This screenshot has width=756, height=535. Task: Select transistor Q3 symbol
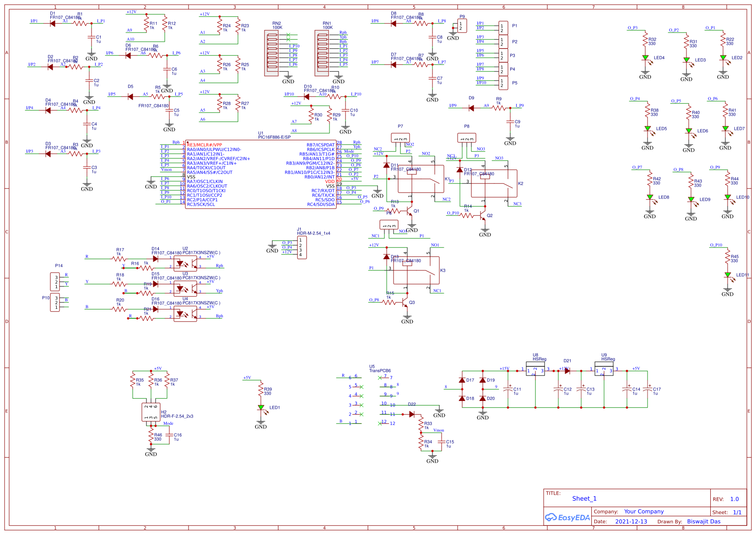tap(405, 303)
